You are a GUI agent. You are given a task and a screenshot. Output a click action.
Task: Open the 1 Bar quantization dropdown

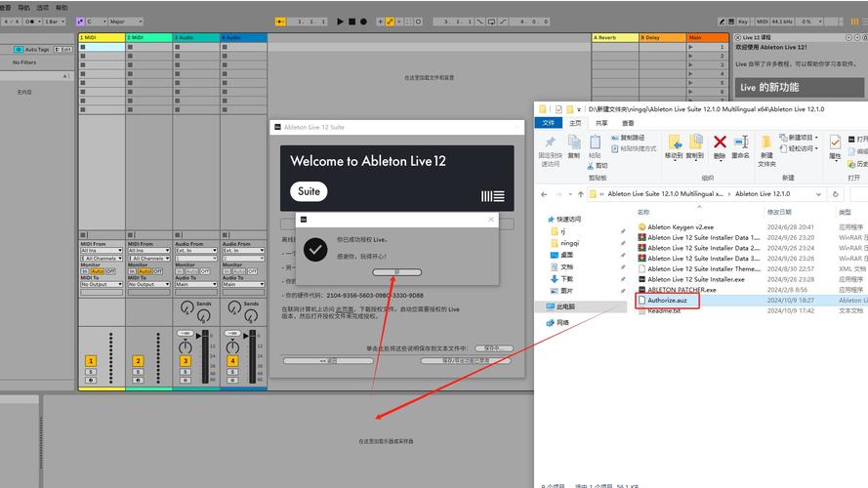55,21
